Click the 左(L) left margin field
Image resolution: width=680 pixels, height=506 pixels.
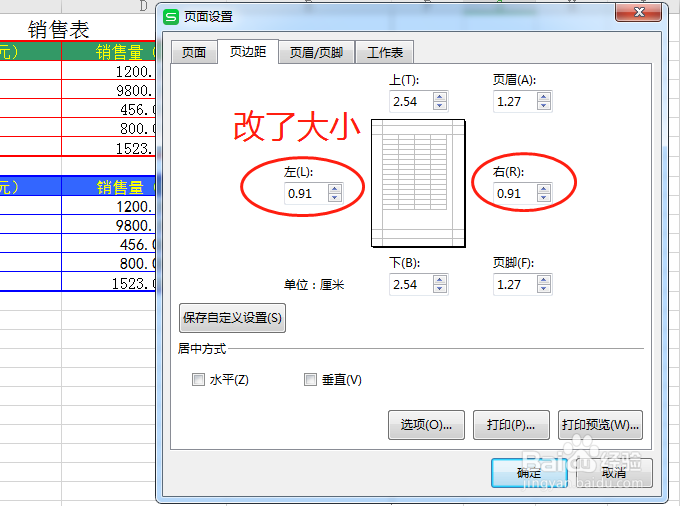[306, 193]
